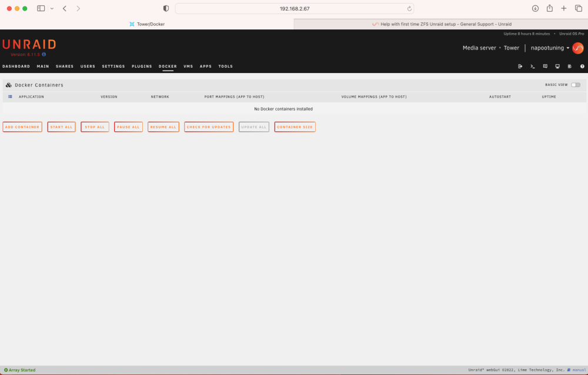Show the tab overview

[x=578, y=8]
